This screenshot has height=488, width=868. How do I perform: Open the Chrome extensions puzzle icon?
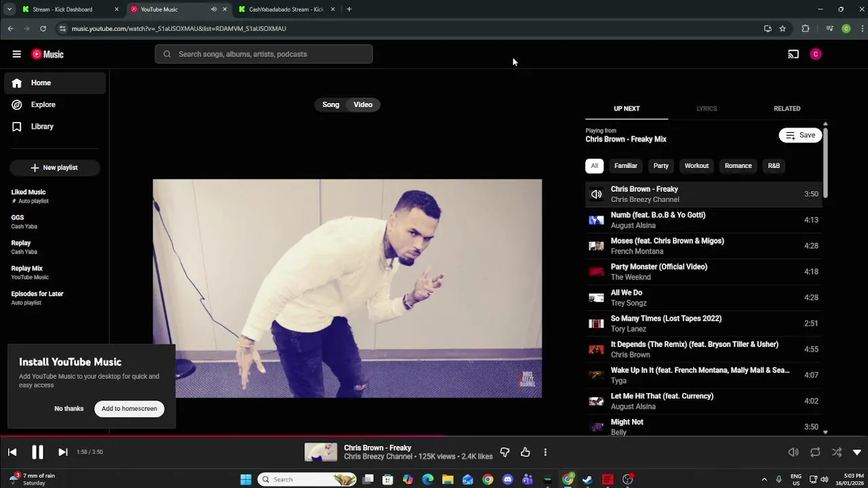tap(806, 28)
